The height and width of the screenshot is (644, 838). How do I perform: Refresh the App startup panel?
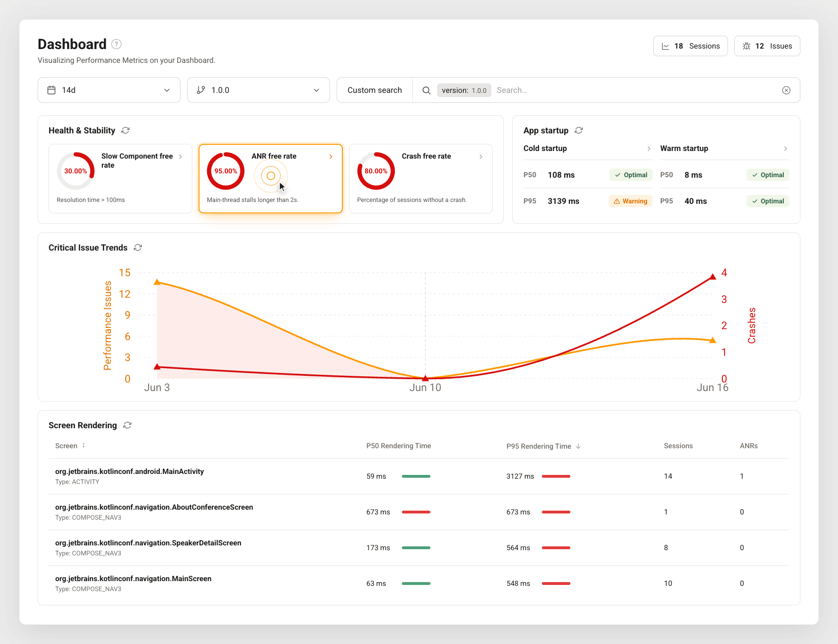(x=579, y=131)
